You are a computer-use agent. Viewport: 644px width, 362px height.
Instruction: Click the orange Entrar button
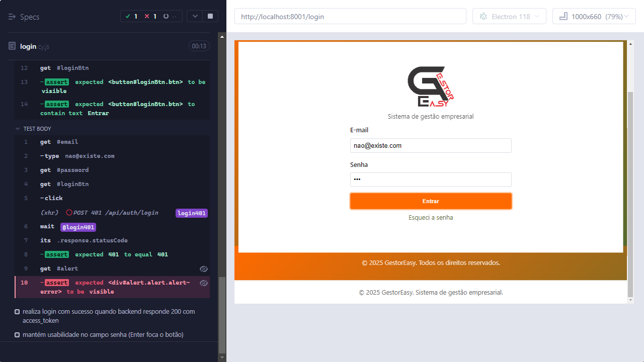click(x=431, y=201)
